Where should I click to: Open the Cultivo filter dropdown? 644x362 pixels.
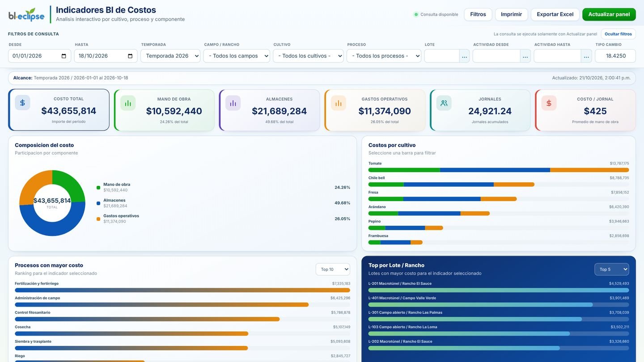click(x=308, y=56)
